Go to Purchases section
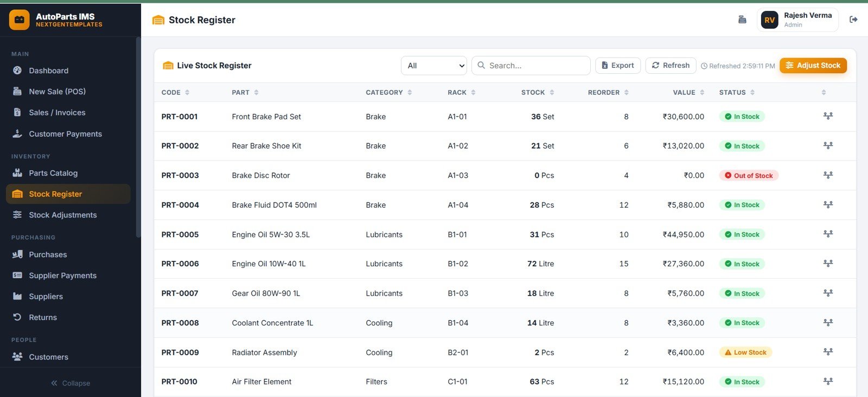This screenshot has width=868, height=397. point(68,254)
